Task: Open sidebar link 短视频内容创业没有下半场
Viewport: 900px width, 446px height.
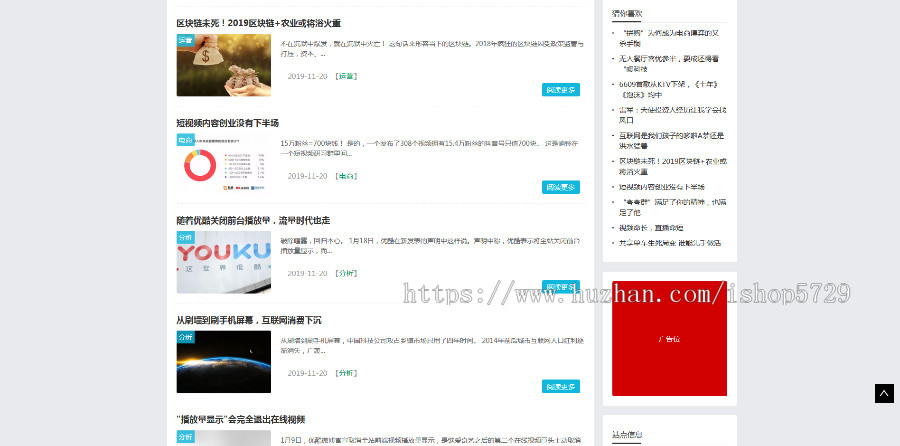Action: point(662,187)
